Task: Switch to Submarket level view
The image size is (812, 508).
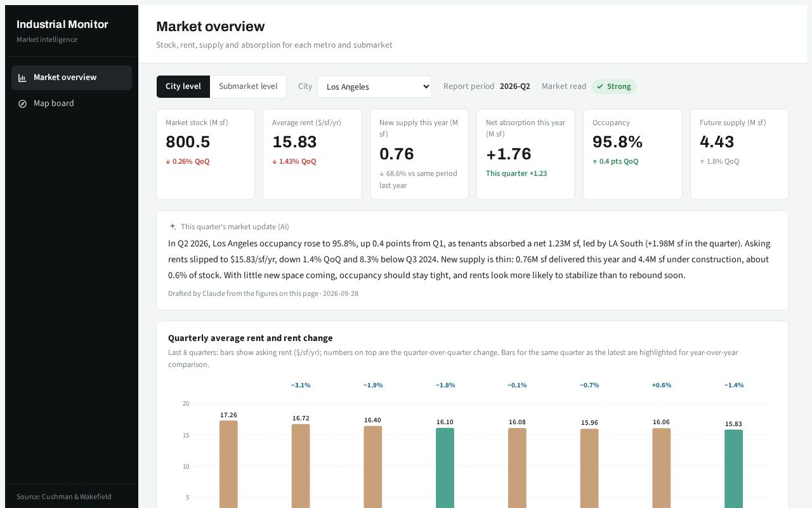Action: click(248, 86)
